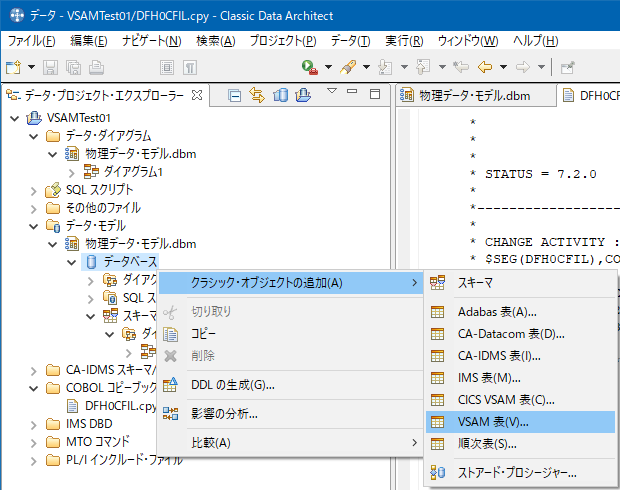
Task: Expand the MTO コマンド folder
Action: (34, 442)
